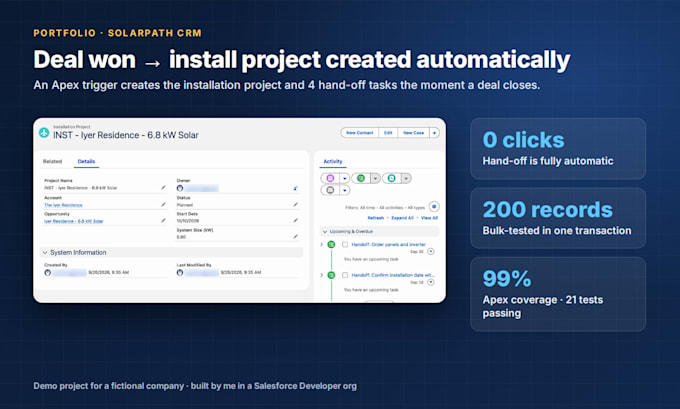Screen dimensions: 680x409
Task: Open dropdown next to purple event button
Action: coord(344,178)
